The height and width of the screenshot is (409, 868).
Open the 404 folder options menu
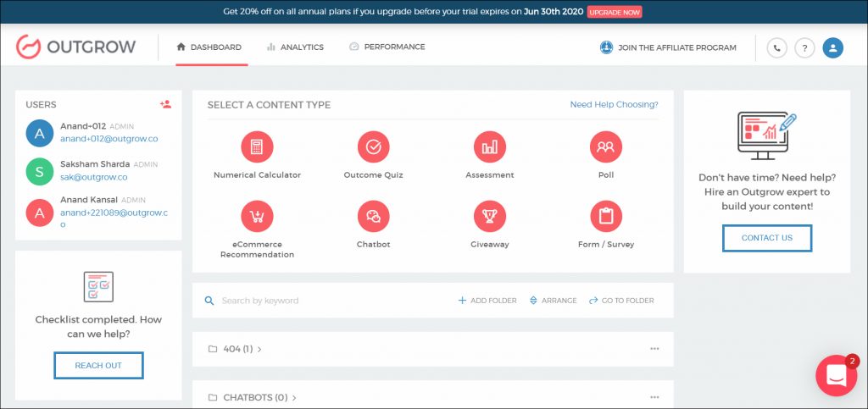654,349
